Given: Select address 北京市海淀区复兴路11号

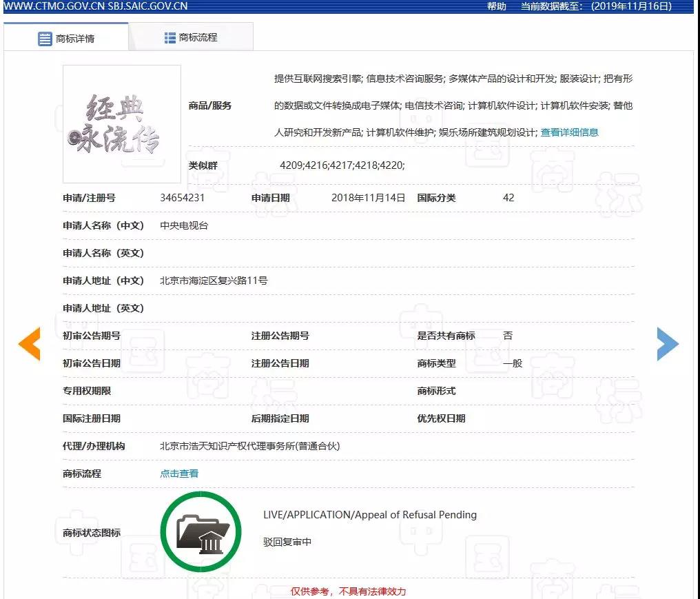Looking at the screenshot, I should pyautogui.click(x=214, y=281).
